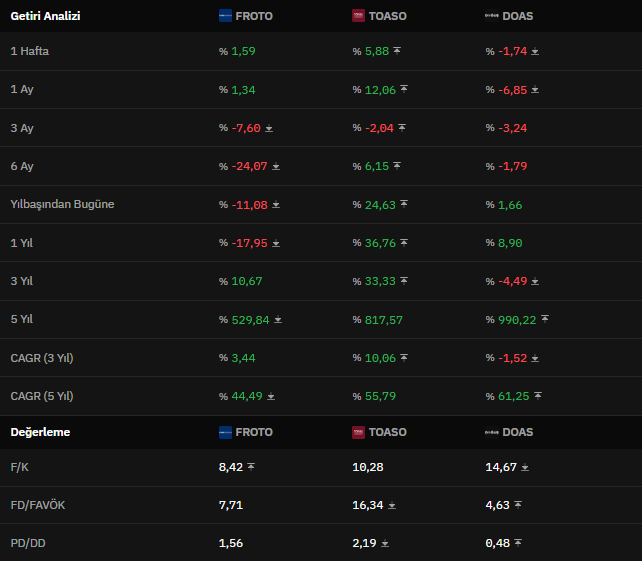Click the marker beside TOASO PD/DD 2,19
The height and width of the screenshot is (561, 642).
point(384,544)
